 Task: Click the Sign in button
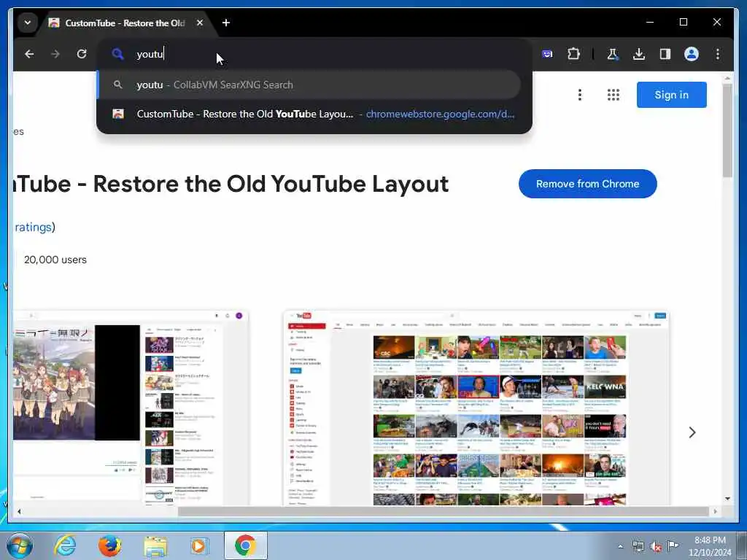coord(671,95)
